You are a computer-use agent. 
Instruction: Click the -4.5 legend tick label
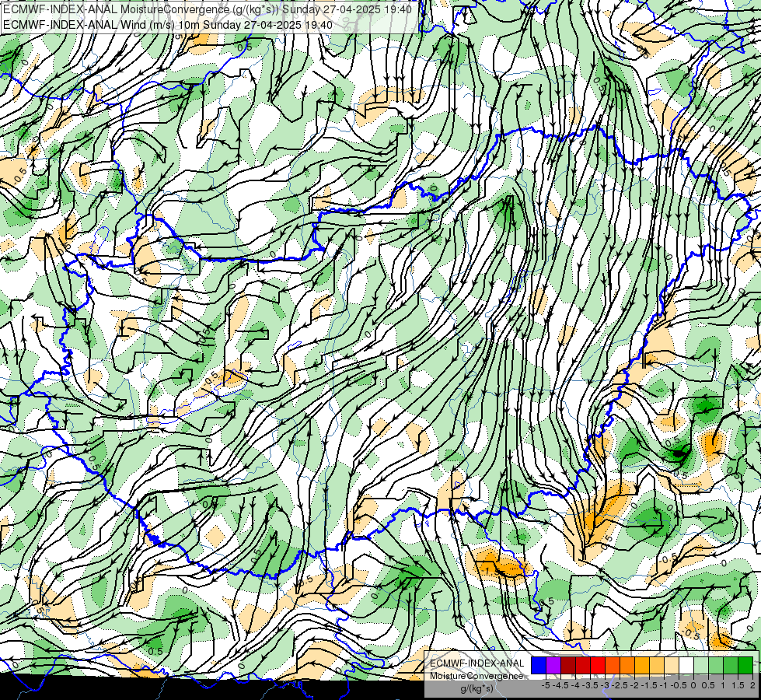point(561,685)
